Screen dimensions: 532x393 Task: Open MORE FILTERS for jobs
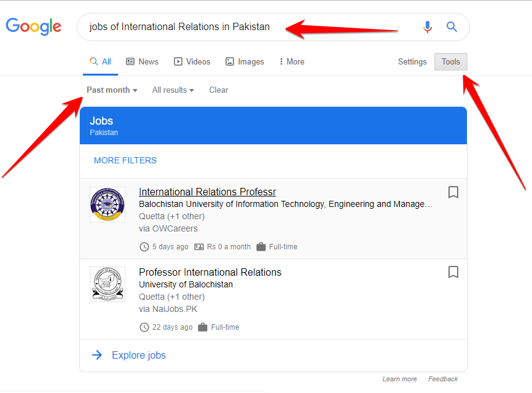pyautogui.click(x=125, y=160)
